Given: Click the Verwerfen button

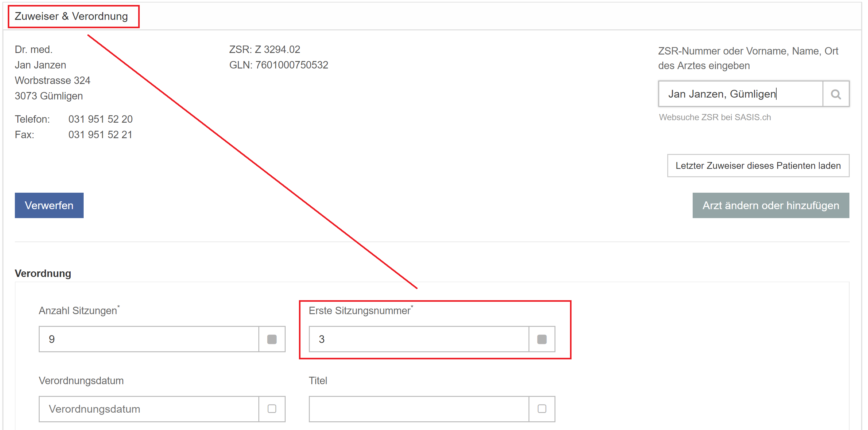Looking at the screenshot, I should coord(49,205).
